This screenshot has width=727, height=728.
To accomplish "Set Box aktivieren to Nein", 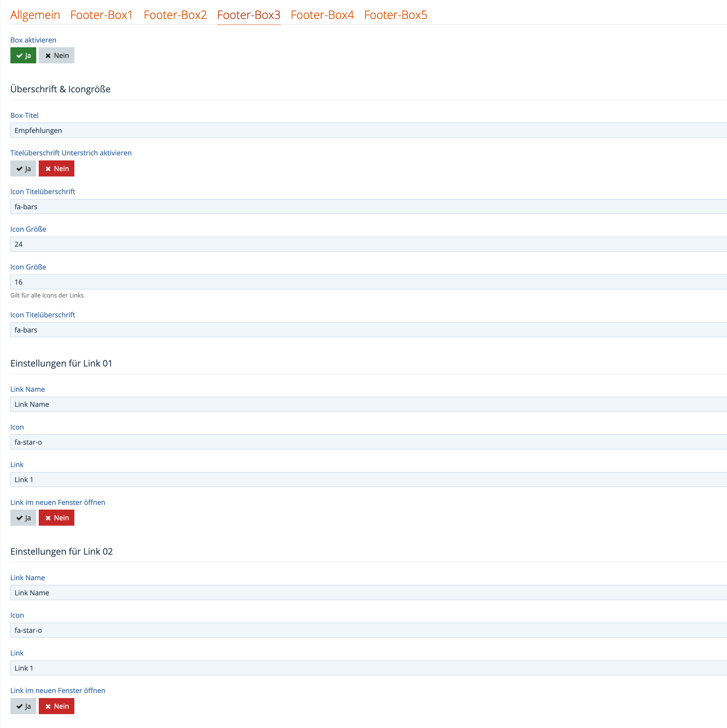I will pos(56,55).
